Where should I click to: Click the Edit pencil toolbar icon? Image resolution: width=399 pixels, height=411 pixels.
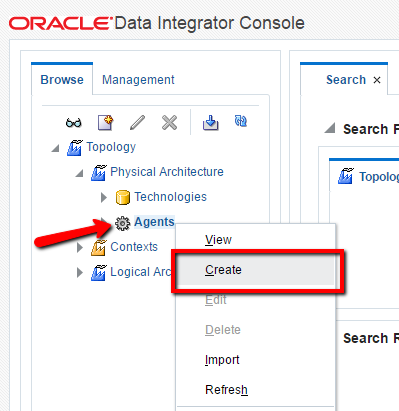(137, 122)
